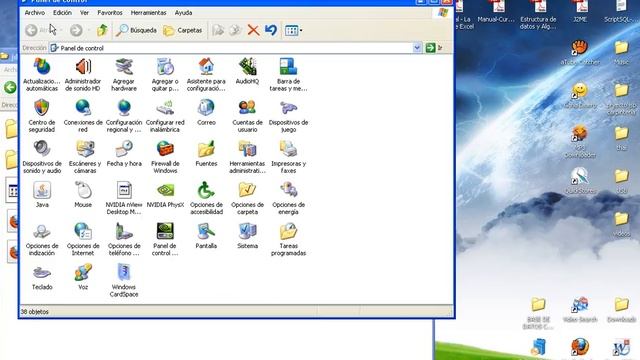
Task: Open Fuentes folder
Action: click(x=206, y=154)
